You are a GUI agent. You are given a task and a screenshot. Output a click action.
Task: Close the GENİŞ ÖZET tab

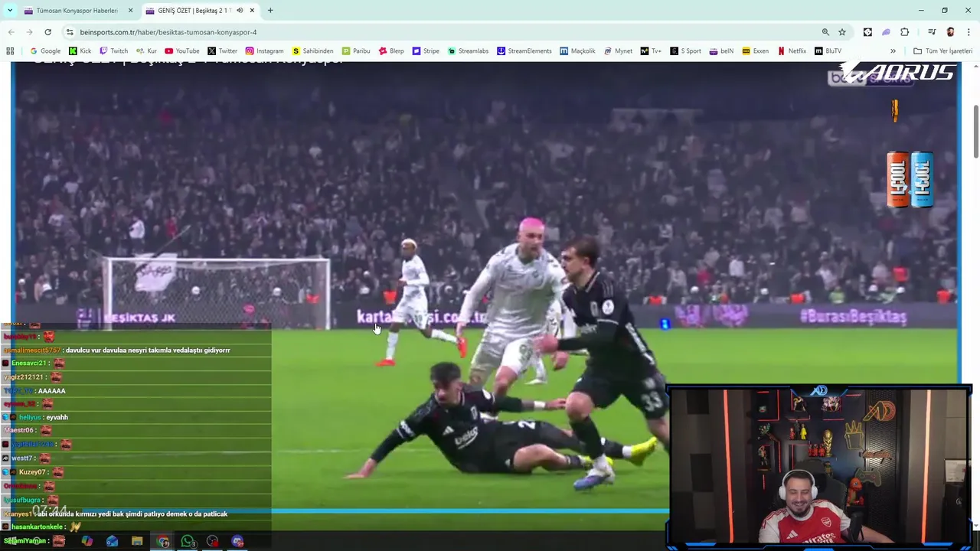252,11
